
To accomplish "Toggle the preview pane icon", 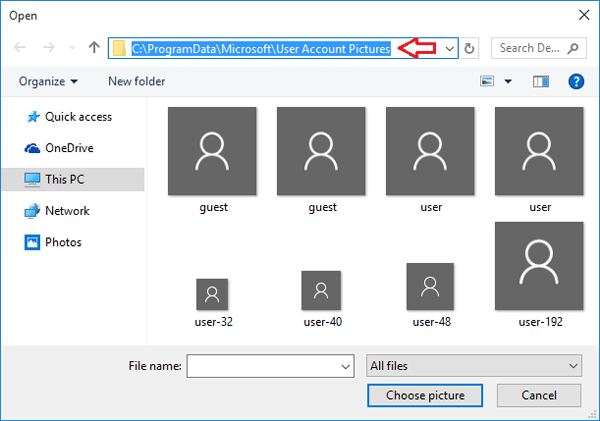I will (x=542, y=81).
